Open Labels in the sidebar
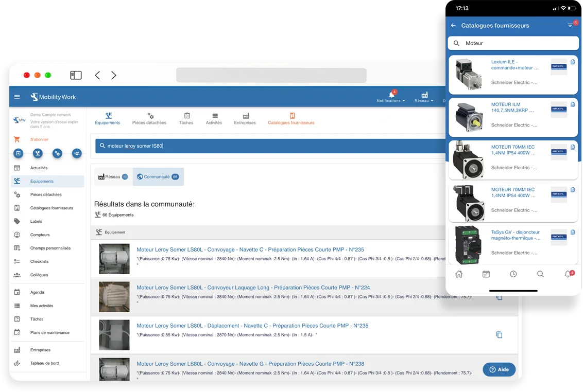The image size is (583, 392). [48, 221]
